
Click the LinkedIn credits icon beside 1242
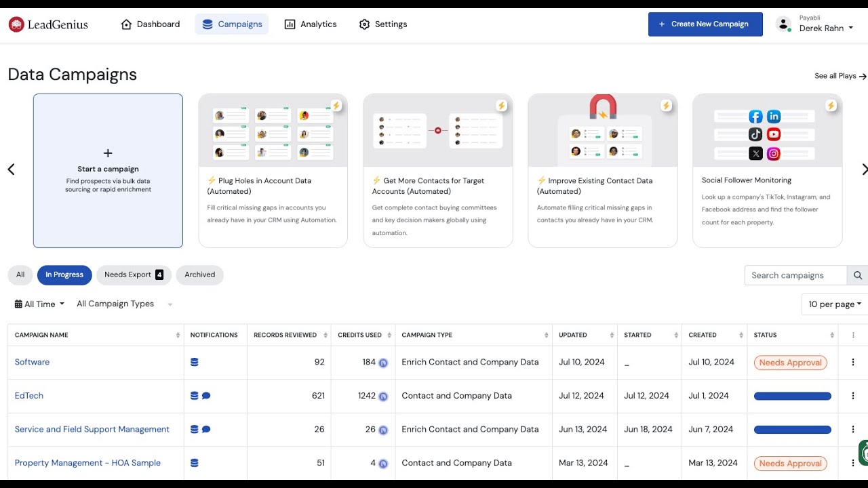382,396
